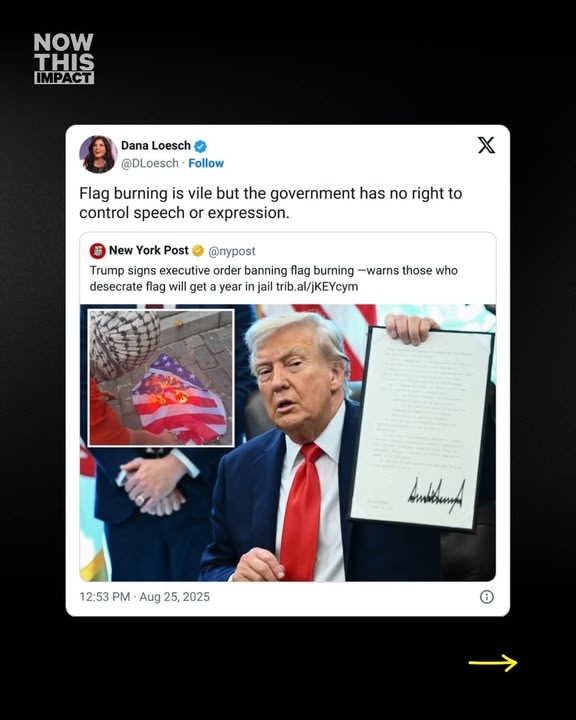Click the main tweet text about flag burning
Viewport: 576px width, 720px height.
(x=271, y=202)
